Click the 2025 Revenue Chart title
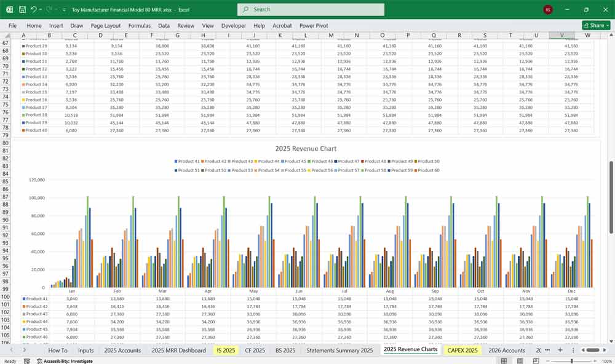Image resolution: width=615 pixels, height=364 pixels. (306, 149)
